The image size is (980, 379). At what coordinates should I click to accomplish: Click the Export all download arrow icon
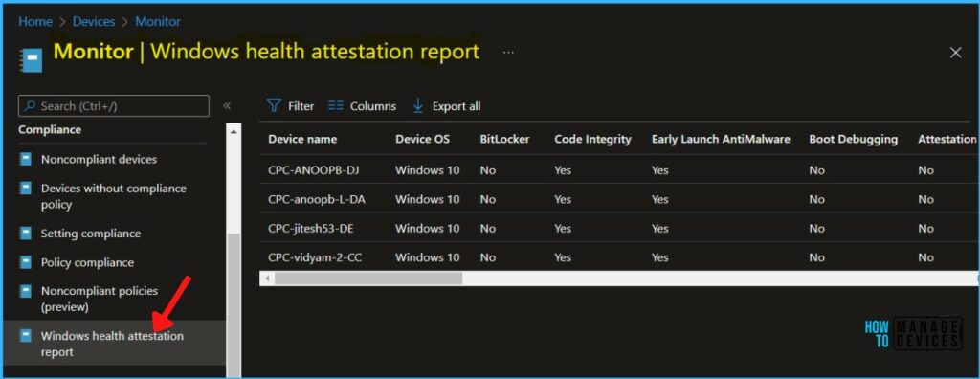tap(418, 105)
